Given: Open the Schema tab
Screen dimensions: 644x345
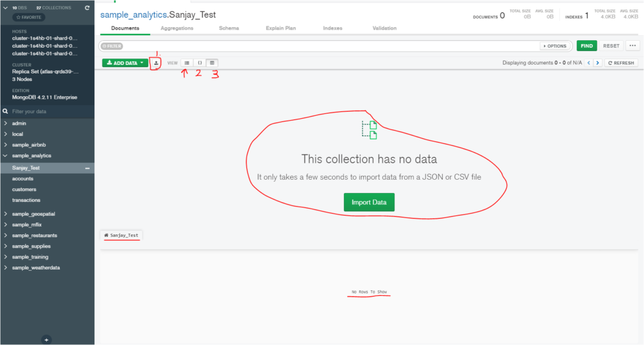Looking at the screenshot, I should coord(229,28).
